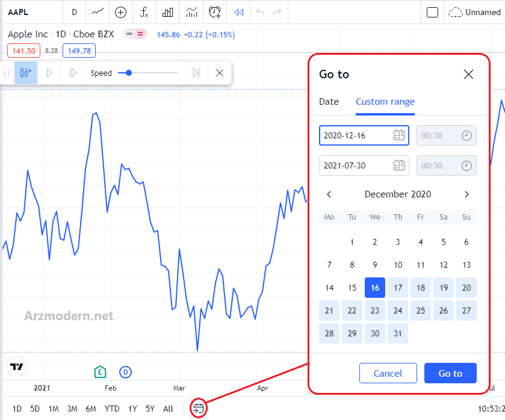This screenshot has width=505, height=420.
Task: Choose December 25 in the calendar
Action: click(421, 310)
